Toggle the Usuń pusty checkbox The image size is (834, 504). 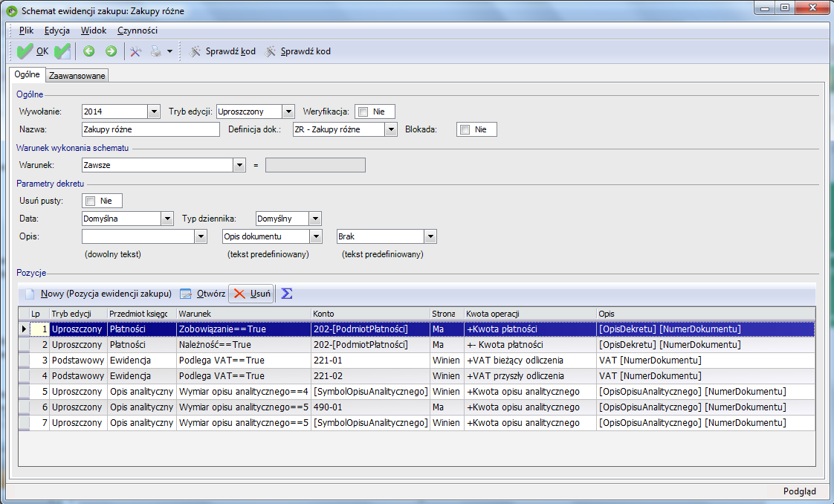point(91,201)
